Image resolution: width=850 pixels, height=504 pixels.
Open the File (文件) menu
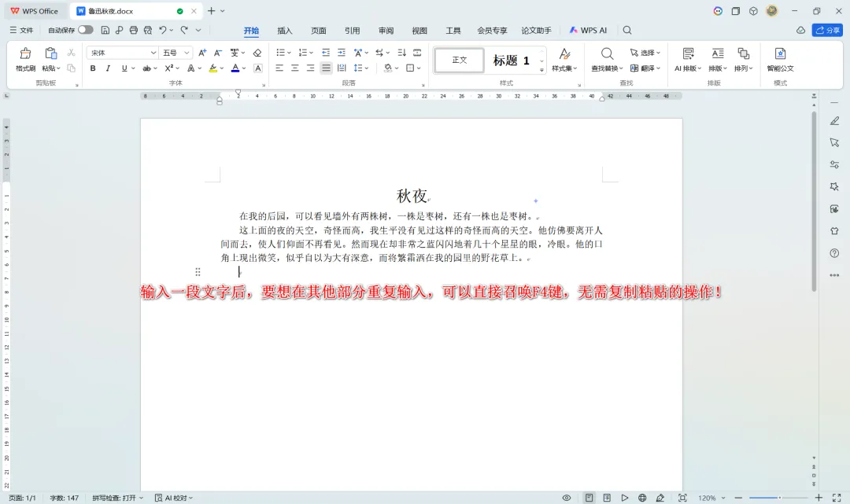(x=22, y=31)
